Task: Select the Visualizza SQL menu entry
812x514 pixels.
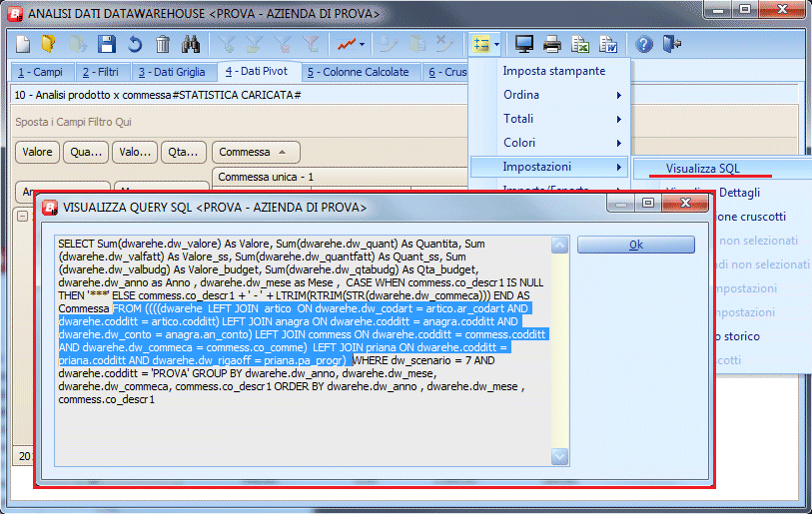Action: [703, 169]
